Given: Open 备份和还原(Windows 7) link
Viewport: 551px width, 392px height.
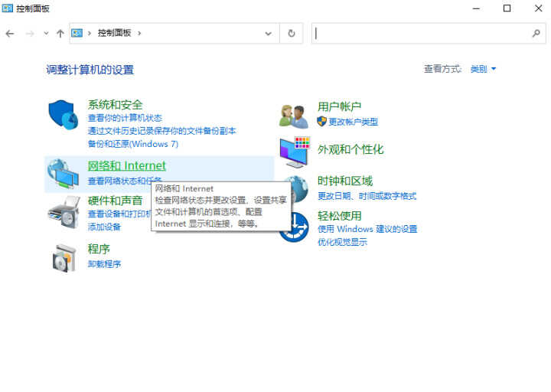Looking at the screenshot, I should pyautogui.click(x=132, y=143).
